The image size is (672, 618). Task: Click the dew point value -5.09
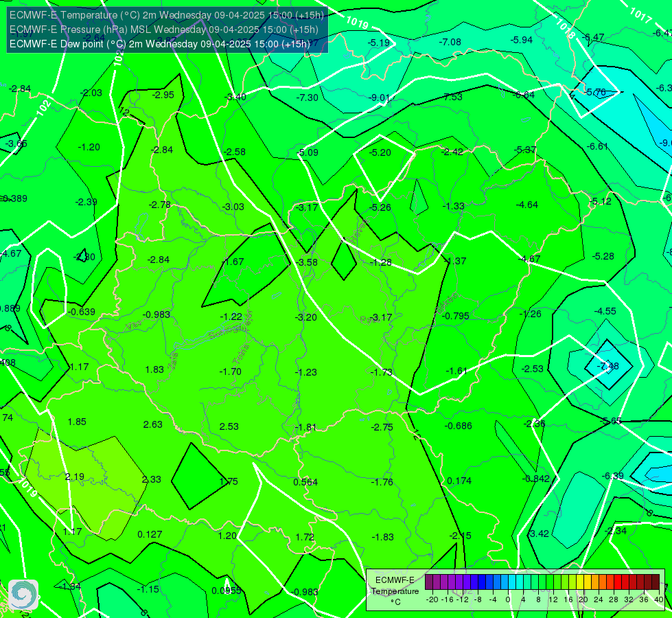point(308,152)
